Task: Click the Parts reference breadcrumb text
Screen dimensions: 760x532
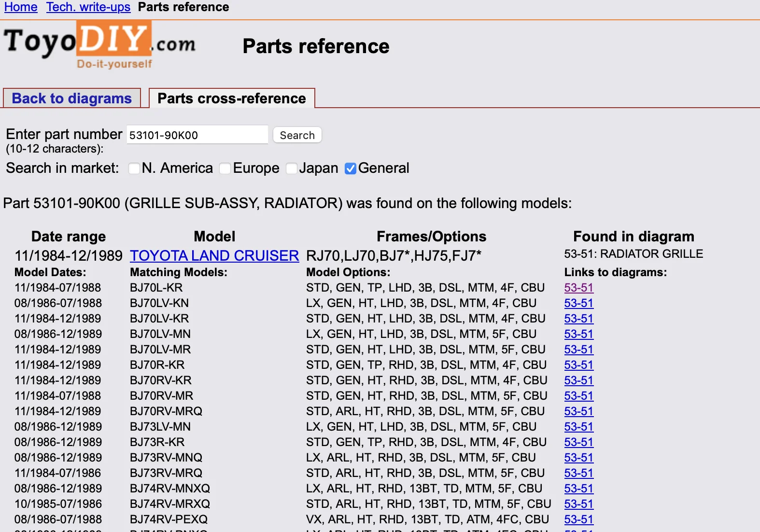Action: pyautogui.click(x=183, y=7)
